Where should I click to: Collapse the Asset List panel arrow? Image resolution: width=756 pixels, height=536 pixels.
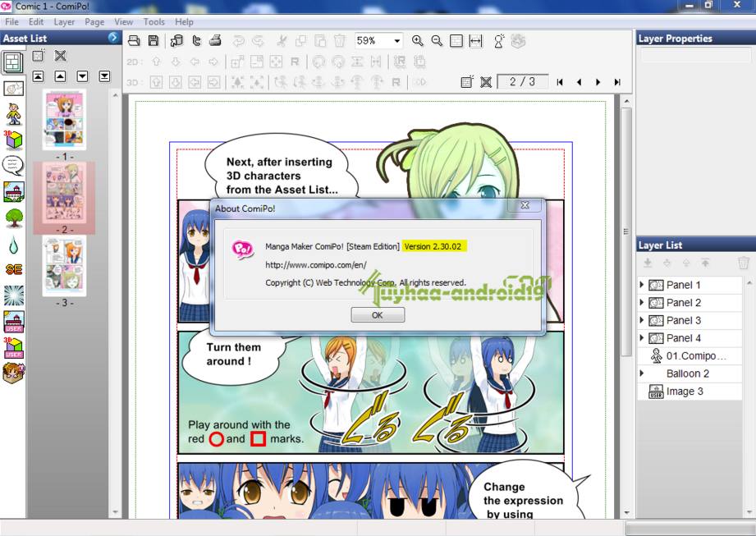(113, 38)
